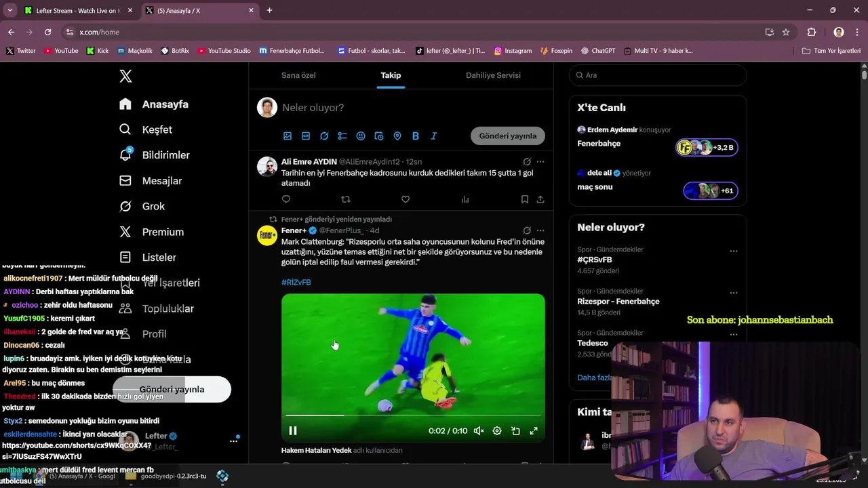Screen dimensions: 868x488
Task: Open Keşfet explore page
Action: click(146, 129)
